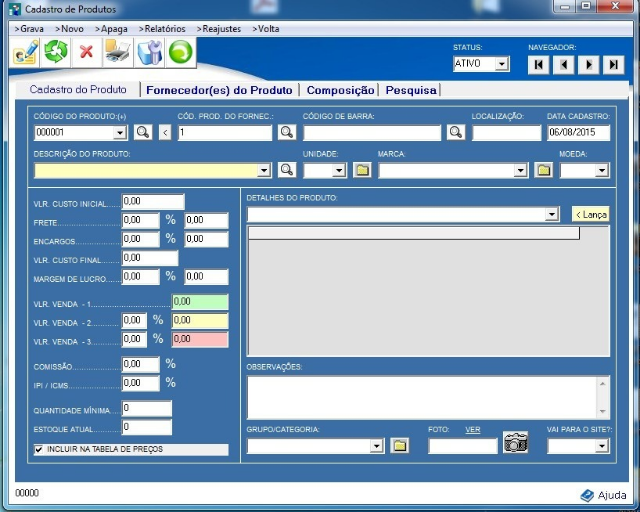
Task: Click magnifier beside Código de Barra field
Action: point(456,132)
